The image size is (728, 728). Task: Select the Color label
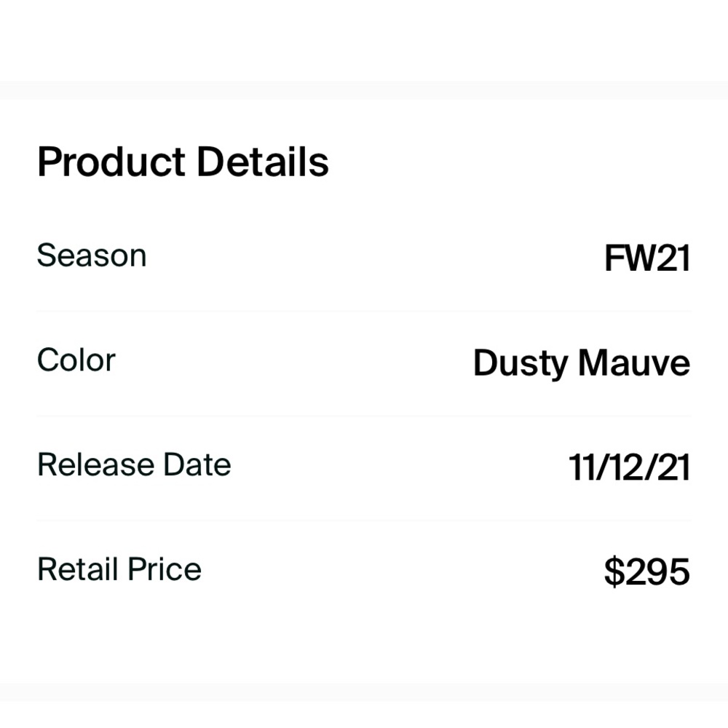coord(76,360)
